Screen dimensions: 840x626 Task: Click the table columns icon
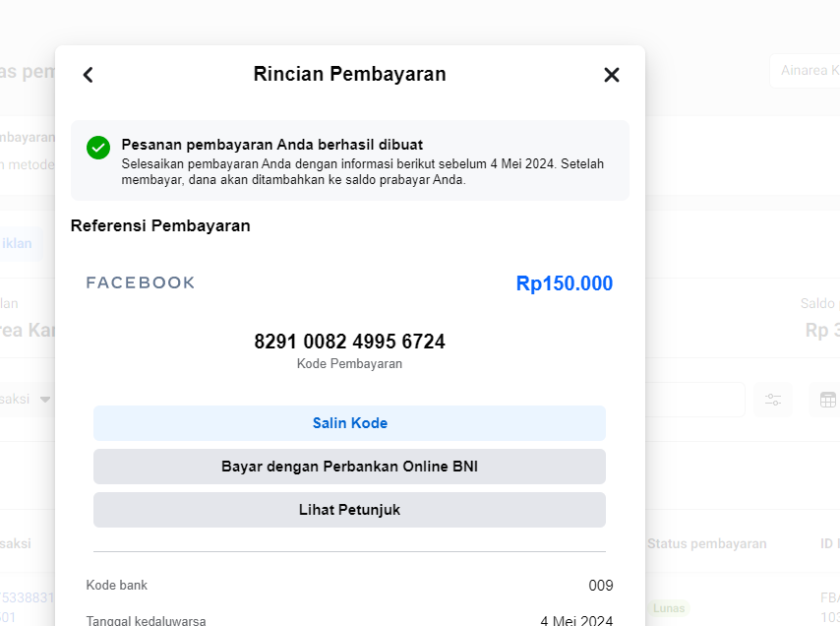(x=827, y=400)
